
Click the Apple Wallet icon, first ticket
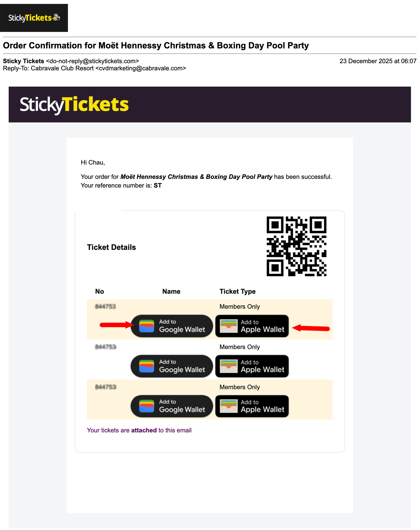click(x=228, y=326)
